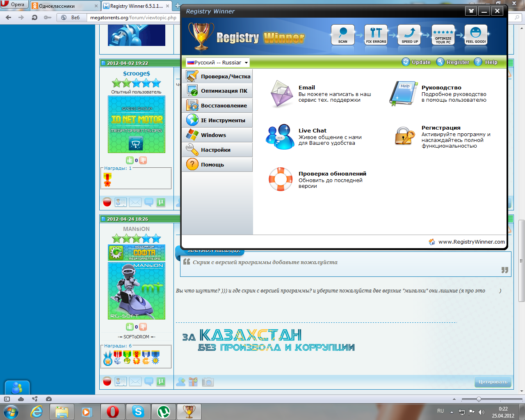The height and width of the screenshot is (420, 525).
Task: Launch the SPEED UP step icon
Action: [x=409, y=34]
